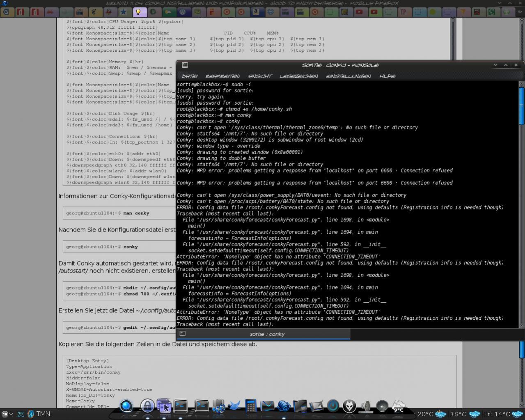Click the 10°C weather forecast in status bar
525x420 pixels.
pos(465,414)
